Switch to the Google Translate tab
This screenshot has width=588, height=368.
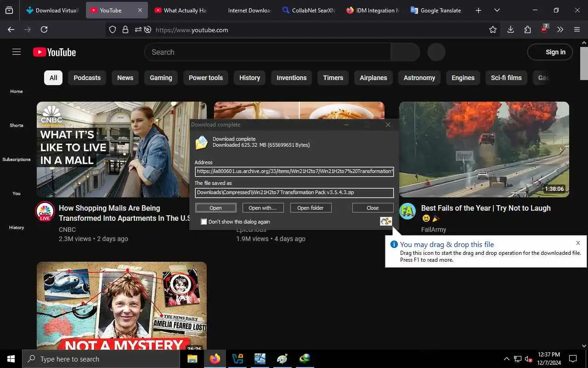(x=437, y=10)
